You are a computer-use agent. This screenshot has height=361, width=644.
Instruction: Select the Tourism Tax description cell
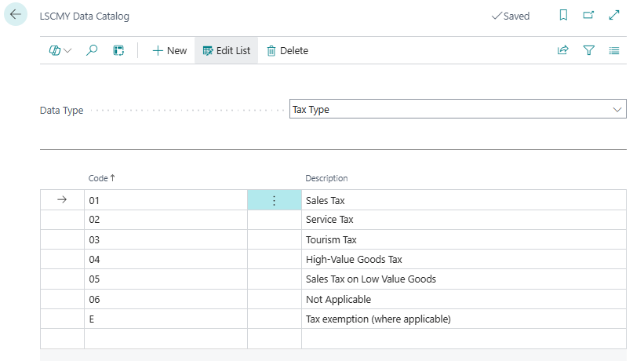pyautogui.click(x=331, y=239)
